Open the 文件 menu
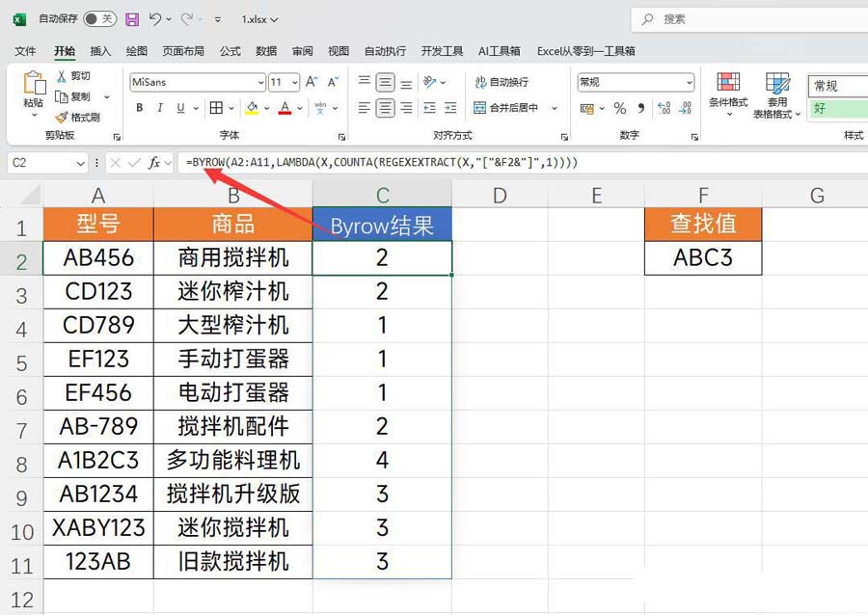Viewport: 868px width, 615px height. pyautogui.click(x=25, y=51)
